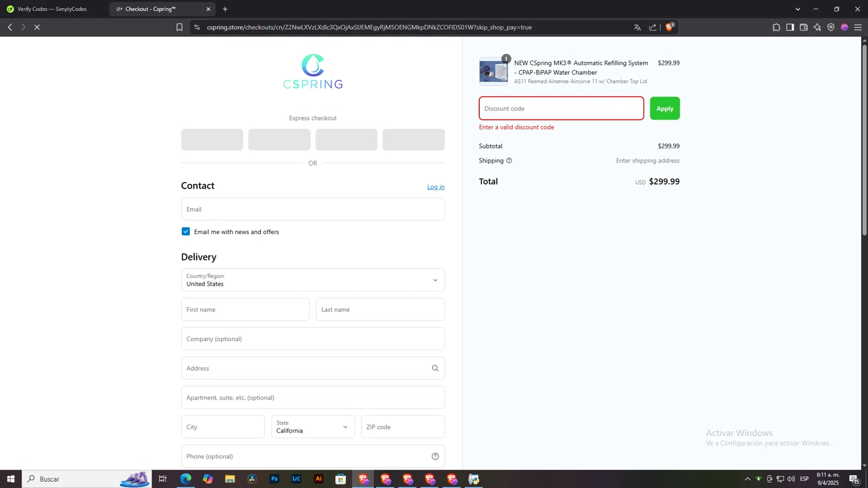Open Brave Shields lion icon

670,27
